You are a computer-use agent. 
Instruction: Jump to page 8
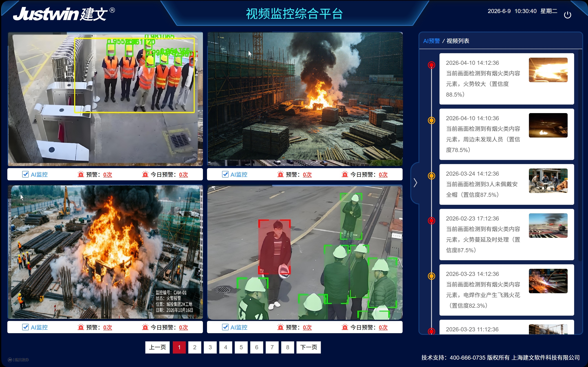287,347
